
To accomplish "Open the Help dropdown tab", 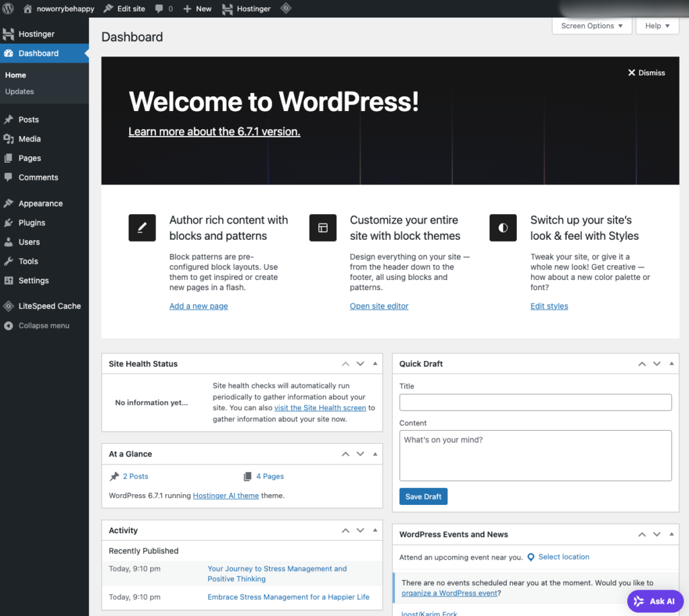I will pyautogui.click(x=657, y=26).
